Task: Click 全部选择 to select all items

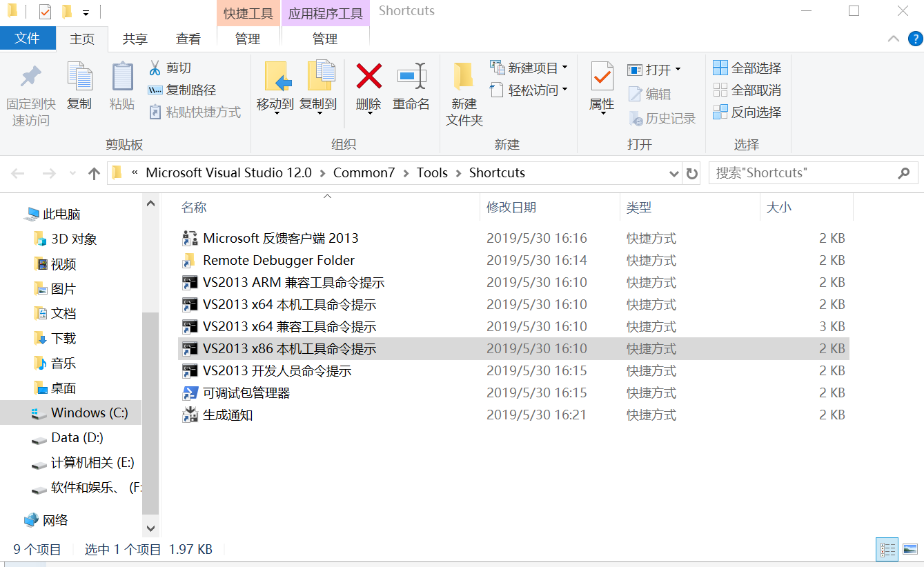Action: tap(746, 67)
